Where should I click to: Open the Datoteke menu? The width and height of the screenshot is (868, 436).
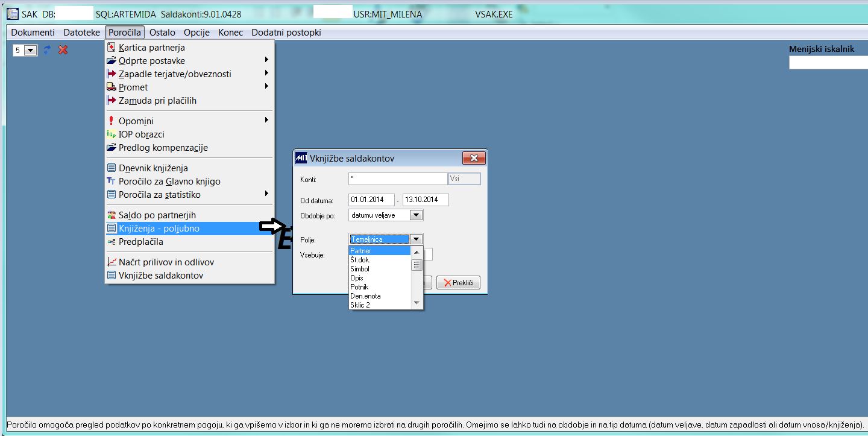(x=81, y=33)
